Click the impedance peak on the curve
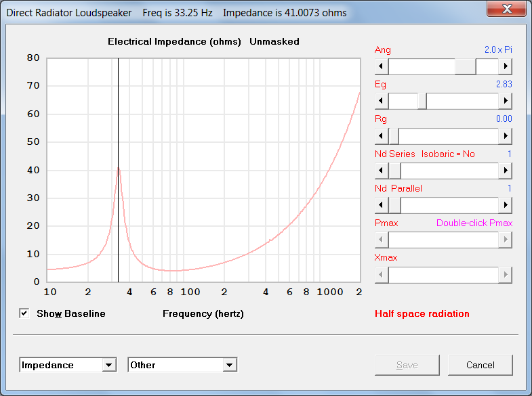The image size is (532, 396). (119, 168)
